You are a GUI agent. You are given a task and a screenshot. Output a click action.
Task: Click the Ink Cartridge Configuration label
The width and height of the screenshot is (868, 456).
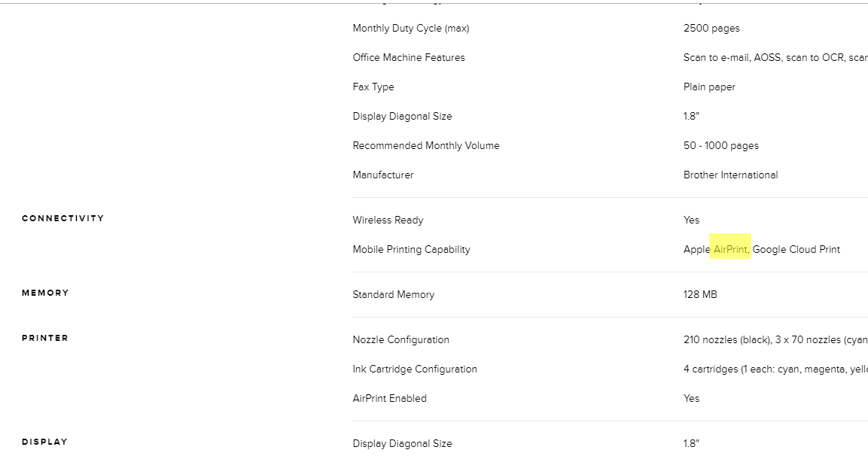(x=415, y=369)
